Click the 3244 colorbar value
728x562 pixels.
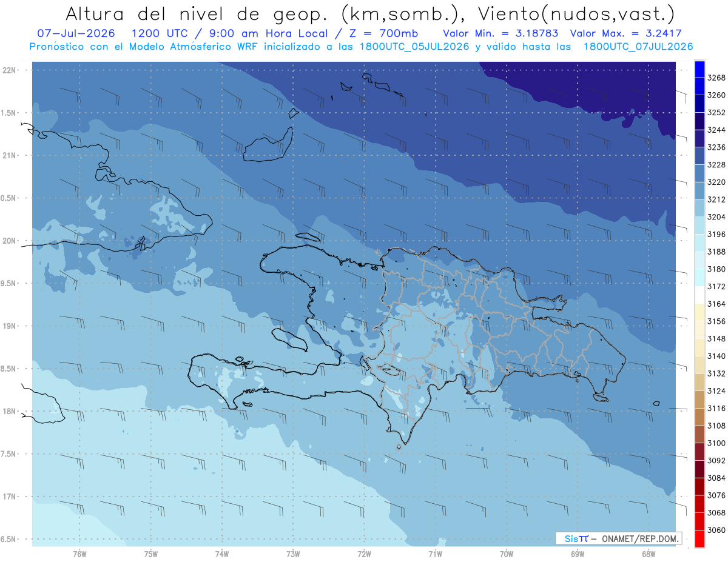point(716,130)
